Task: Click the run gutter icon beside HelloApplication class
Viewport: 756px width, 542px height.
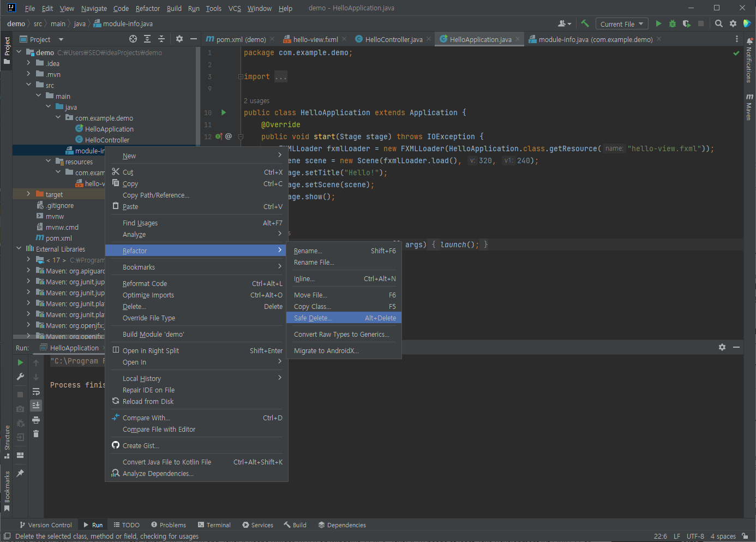Action: [224, 112]
